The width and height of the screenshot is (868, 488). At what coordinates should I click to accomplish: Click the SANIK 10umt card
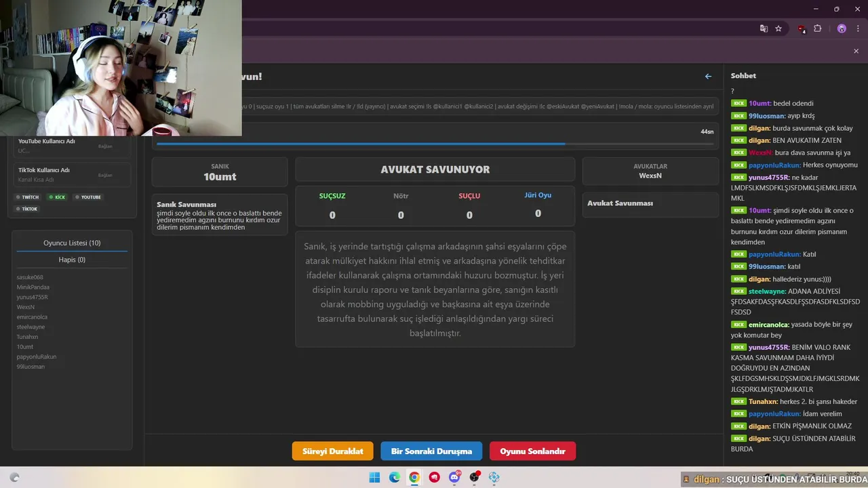pyautogui.click(x=220, y=172)
